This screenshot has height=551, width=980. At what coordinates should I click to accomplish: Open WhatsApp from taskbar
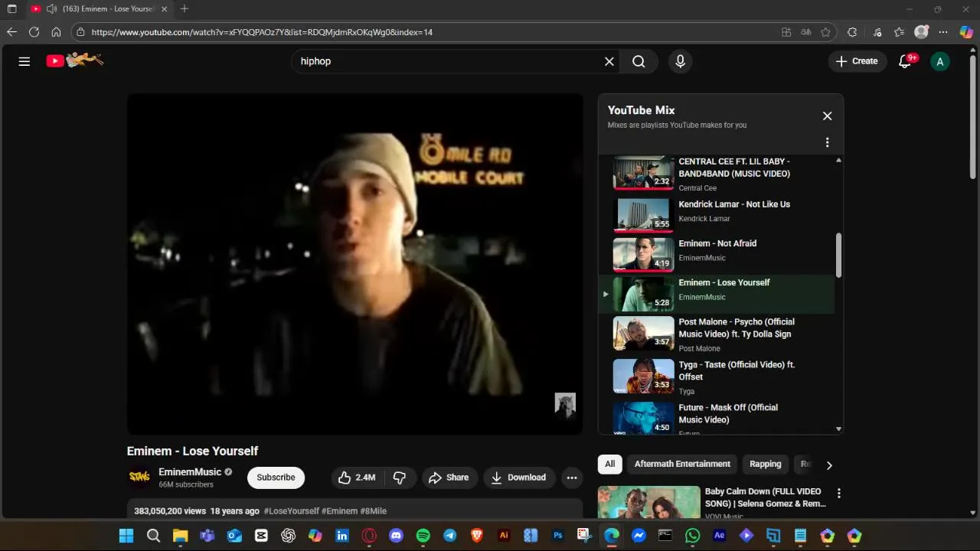692,536
